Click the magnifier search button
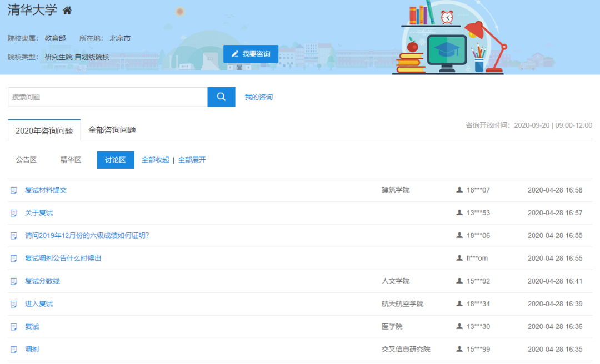The height and width of the screenshot is (364, 600). 221,97
